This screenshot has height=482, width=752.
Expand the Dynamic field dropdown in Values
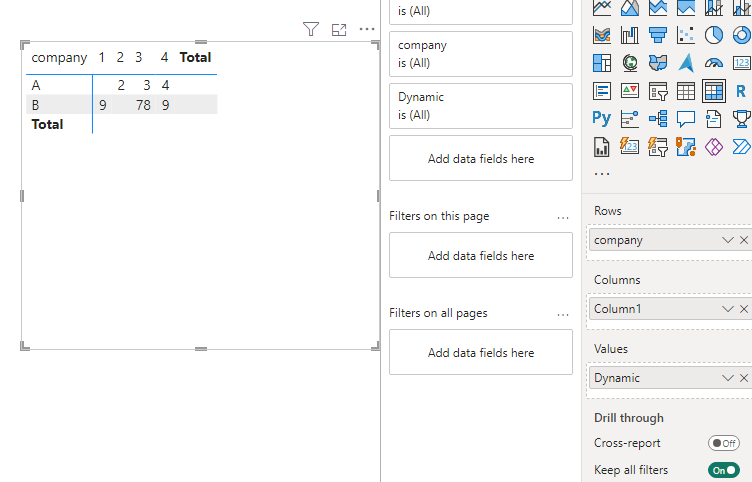(x=728, y=378)
